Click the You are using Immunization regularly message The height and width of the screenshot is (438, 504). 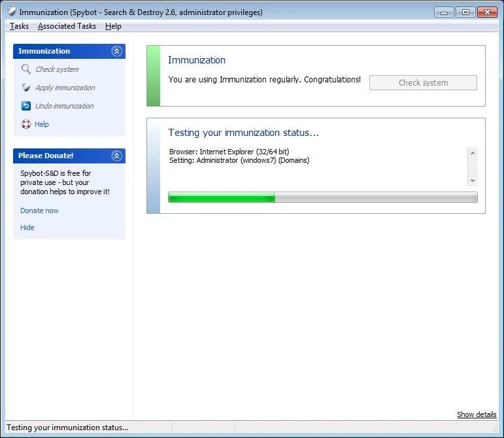coord(264,80)
